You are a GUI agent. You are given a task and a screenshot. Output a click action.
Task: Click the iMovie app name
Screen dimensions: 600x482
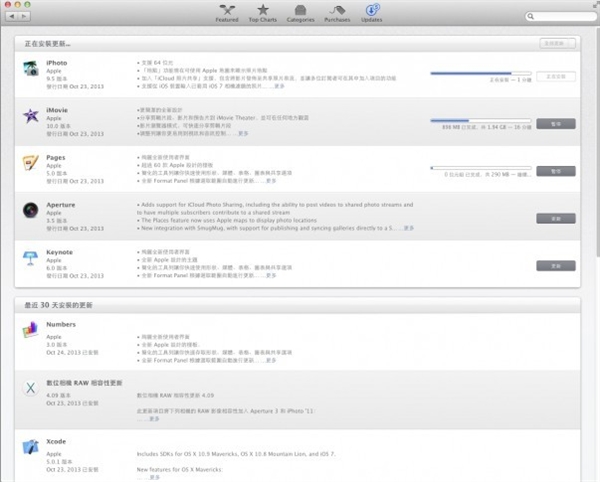point(57,110)
